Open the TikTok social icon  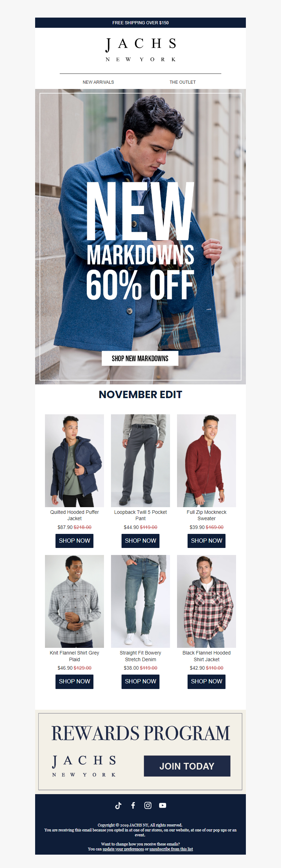point(118,805)
